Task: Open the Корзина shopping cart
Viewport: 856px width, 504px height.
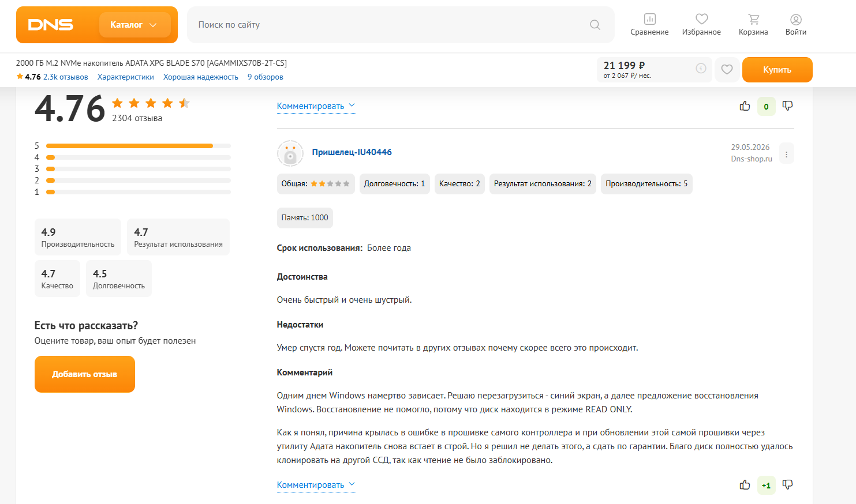Action: coord(753,25)
